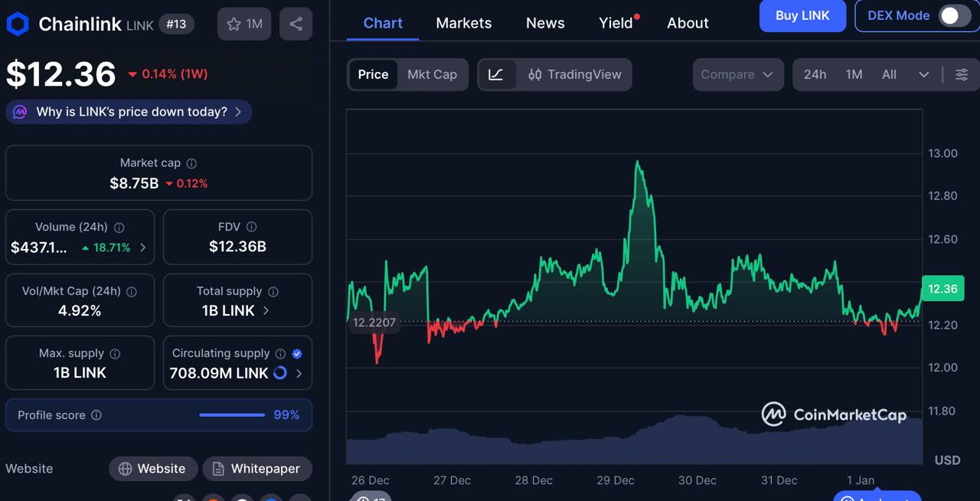
Task: Open the share options icon
Action: pos(296,24)
